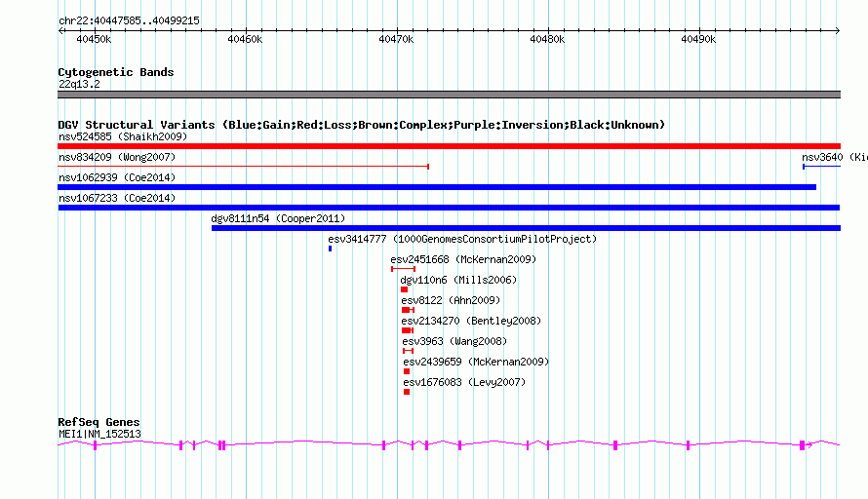
Task: Open the dgv110n6 (Mills2006) label
Action: click(458, 280)
